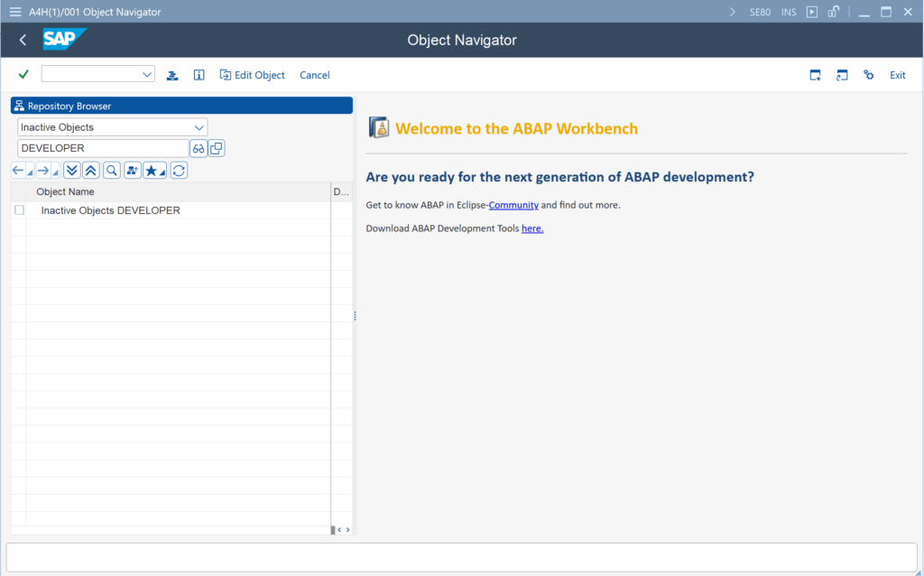Viewport: 924px width, 576px height.
Task: Click the copy icon next to the binoculars
Action: click(217, 147)
